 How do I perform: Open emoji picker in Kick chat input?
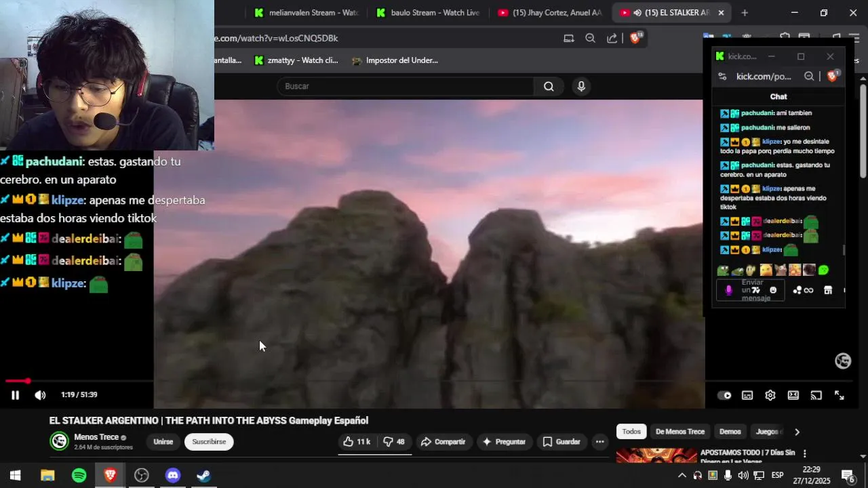pyautogui.click(x=773, y=290)
